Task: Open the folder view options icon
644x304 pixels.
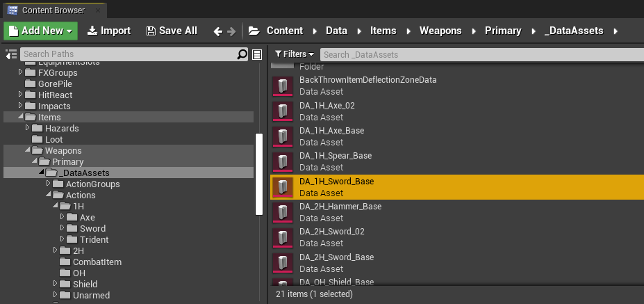Action: coord(257,54)
